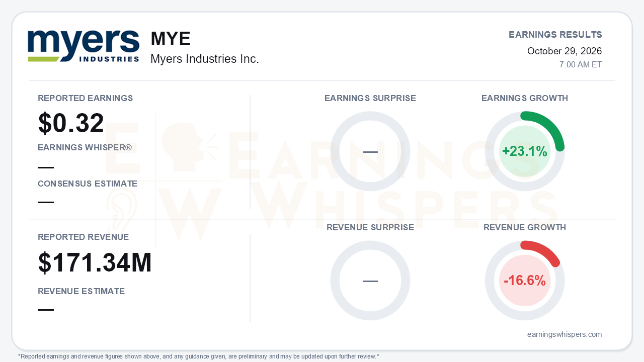Click the Earnings Growth heading
644x362 pixels.
(525, 98)
